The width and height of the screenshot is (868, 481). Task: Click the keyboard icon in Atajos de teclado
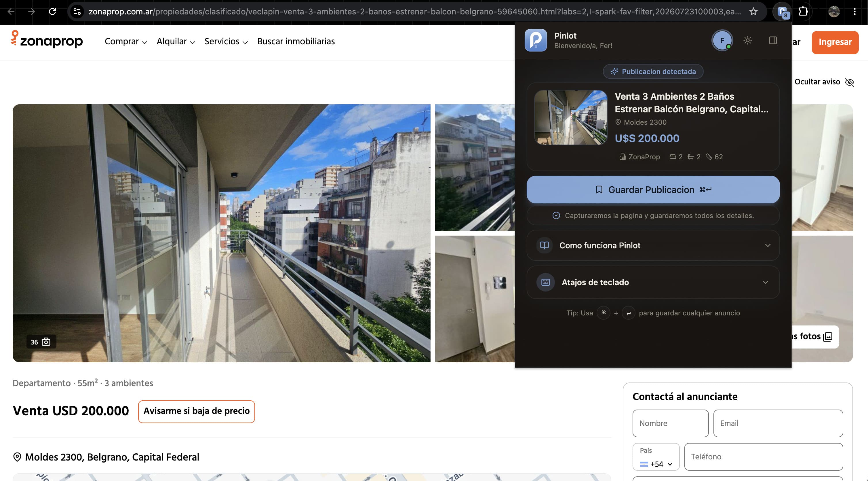coord(546,282)
